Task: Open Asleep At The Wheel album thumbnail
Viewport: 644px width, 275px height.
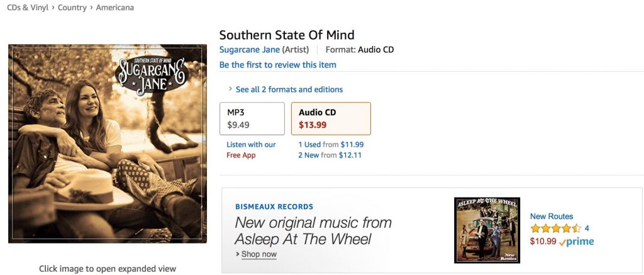Action: click(x=486, y=230)
